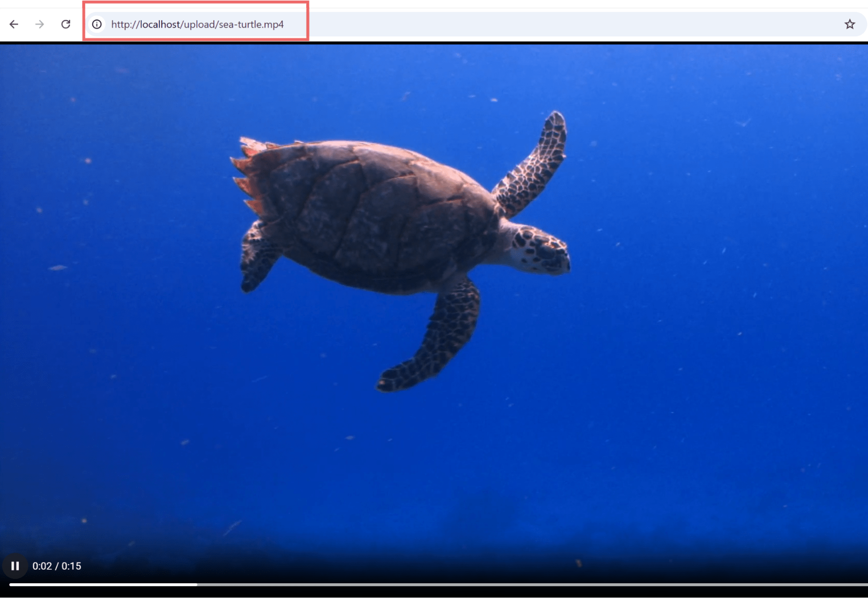The width and height of the screenshot is (868, 598).
Task: Click the browser back arrow
Action: [x=14, y=24]
